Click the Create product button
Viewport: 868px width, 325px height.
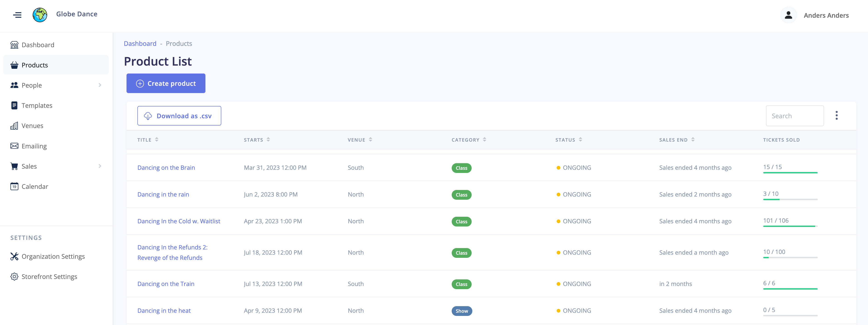tap(166, 83)
